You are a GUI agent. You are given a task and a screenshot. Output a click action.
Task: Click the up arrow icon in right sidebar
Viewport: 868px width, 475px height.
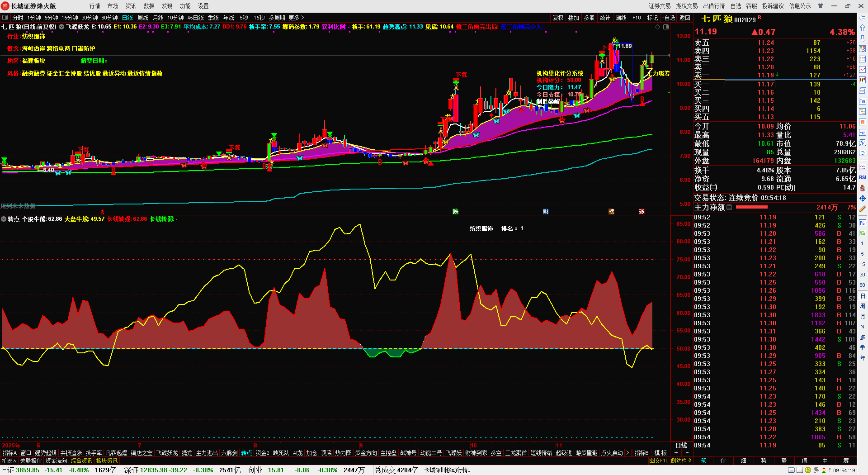click(x=863, y=28)
